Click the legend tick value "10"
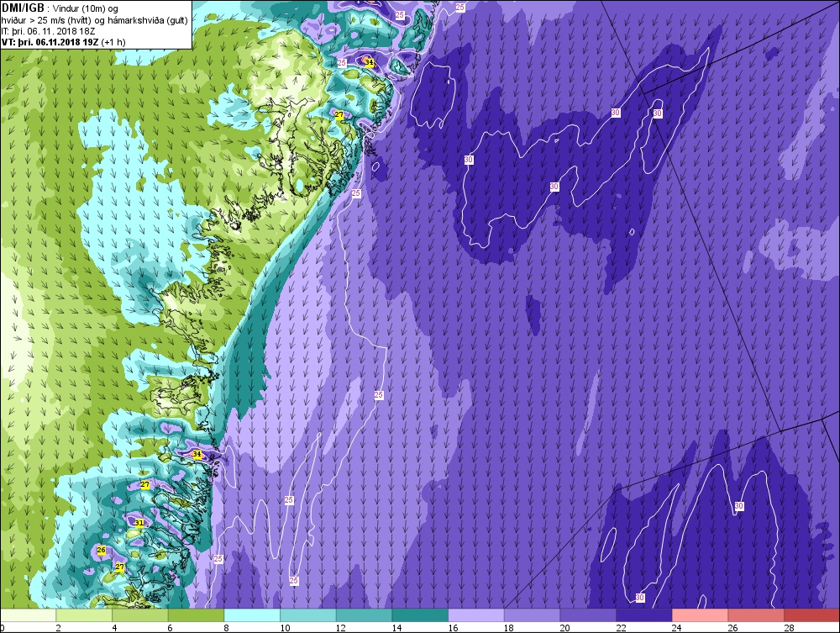Screen dimensions: 840x633 click(285, 628)
